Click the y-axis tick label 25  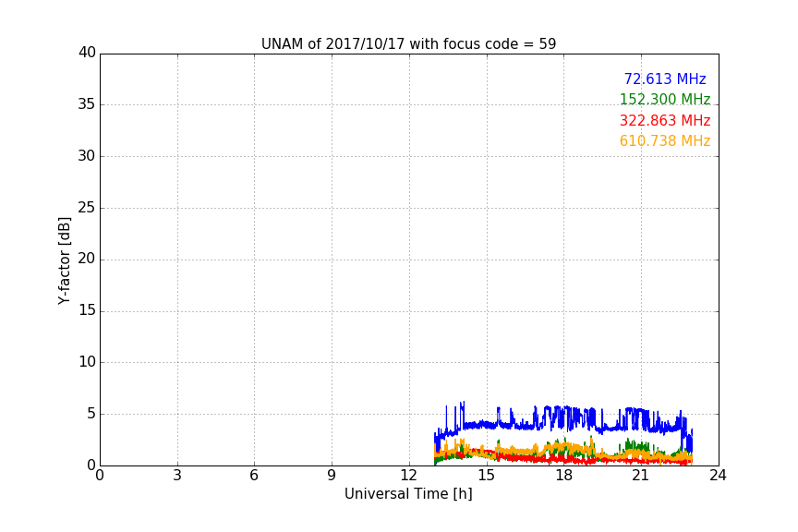click(87, 208)
